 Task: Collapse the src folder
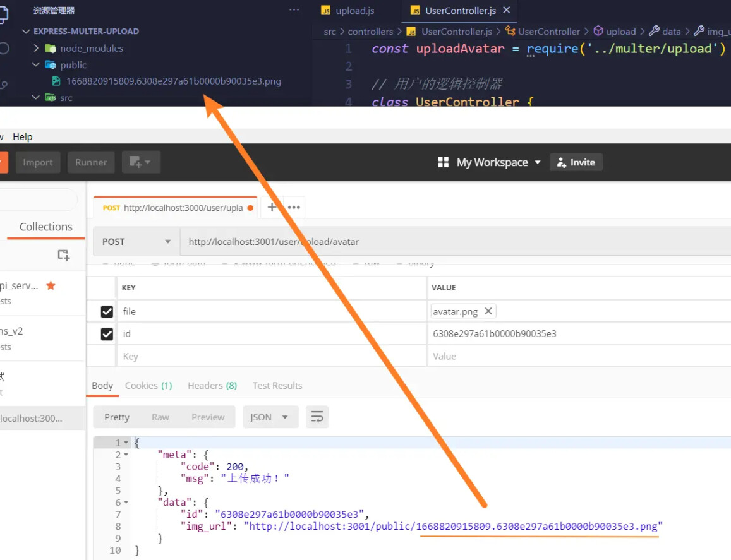pyautogui.click(x=36, y=97)
